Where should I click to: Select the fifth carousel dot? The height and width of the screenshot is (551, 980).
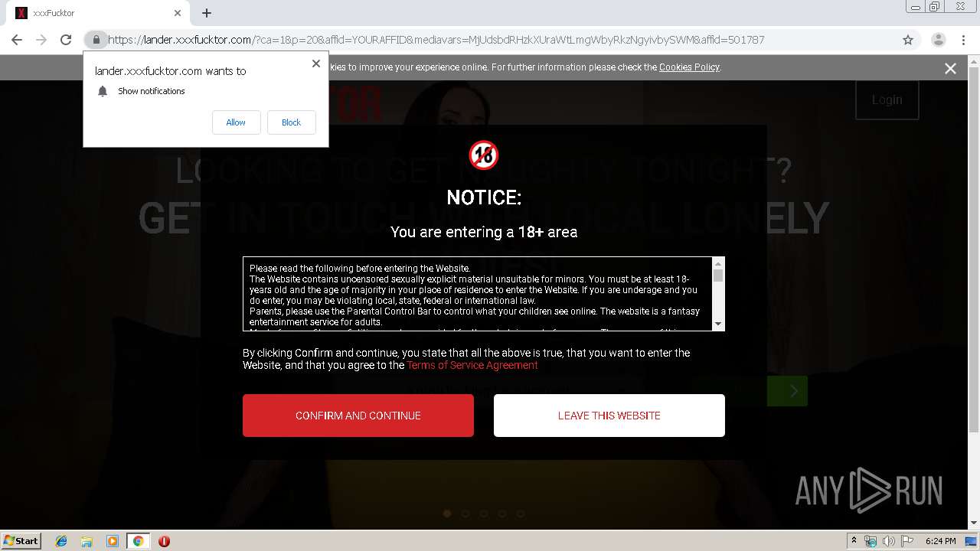521,514
